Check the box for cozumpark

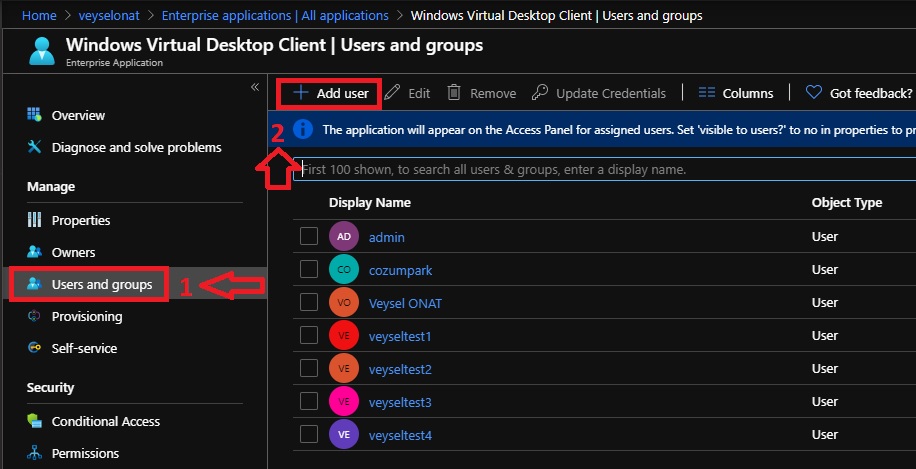tap(308, 269)
